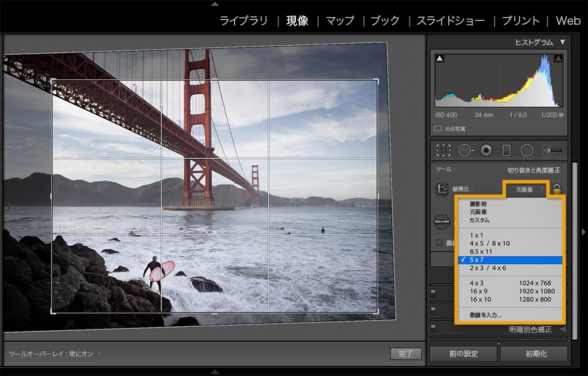Click the Crop Frame tool icon beside 縦横比
Viewport: 588px width, 376px height.
pyautogui.click(x=442, y=190)
